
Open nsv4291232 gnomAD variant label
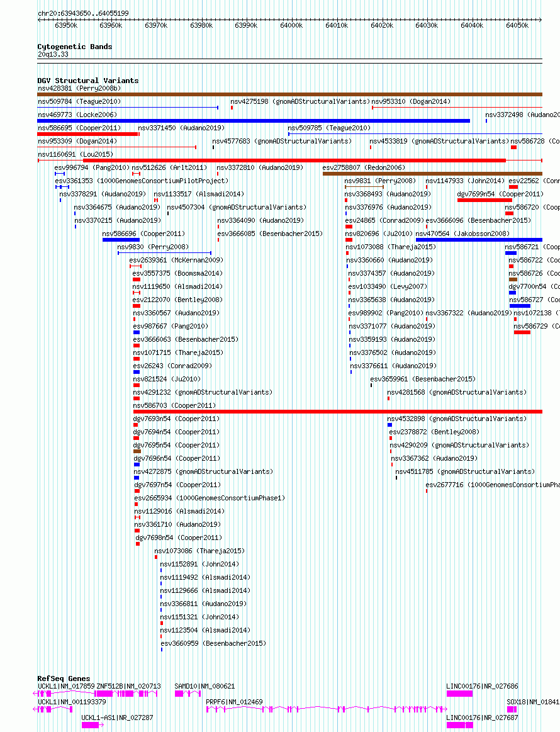tap(203, 392)
